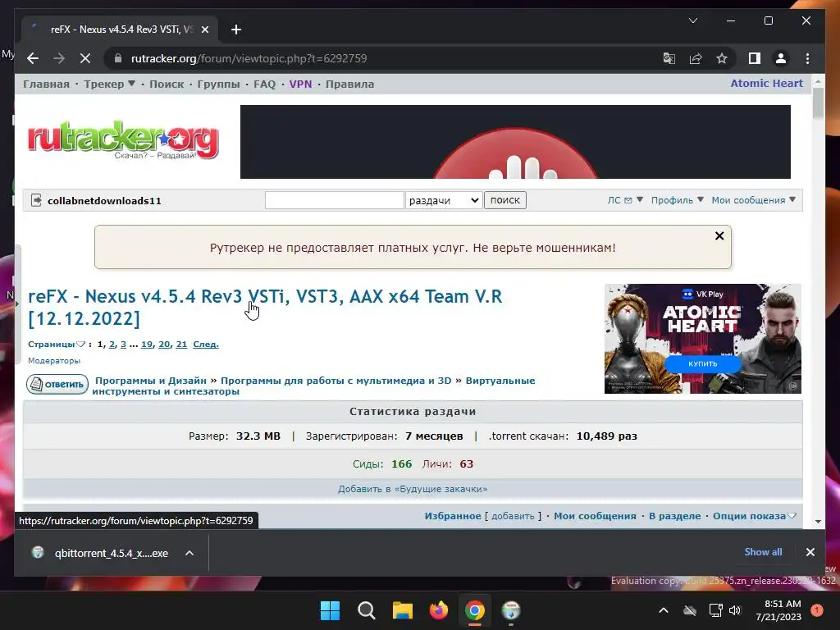840x630 pixels.
Task: Open VPN link
Action: point(300,84)
